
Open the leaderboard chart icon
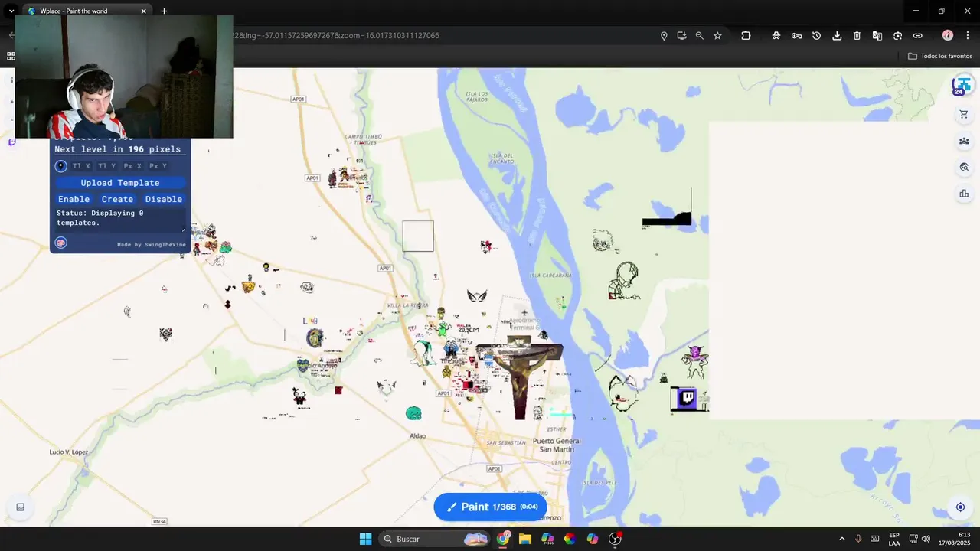(x=963, y=193)
